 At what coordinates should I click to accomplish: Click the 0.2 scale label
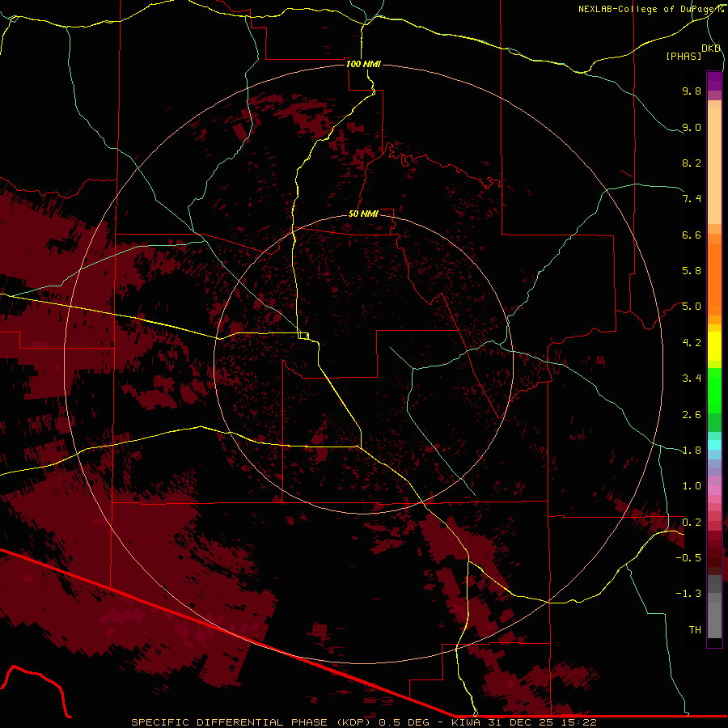[x=692, y=522]
